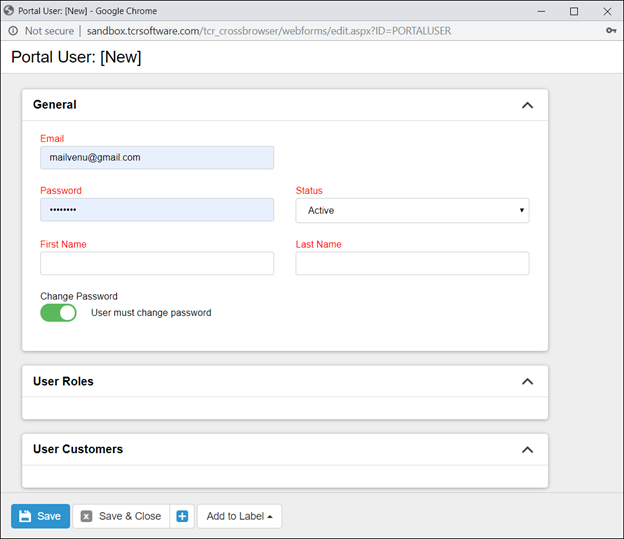
Task: Click the URL in the address bar
Action: click(x=269, y=31)
